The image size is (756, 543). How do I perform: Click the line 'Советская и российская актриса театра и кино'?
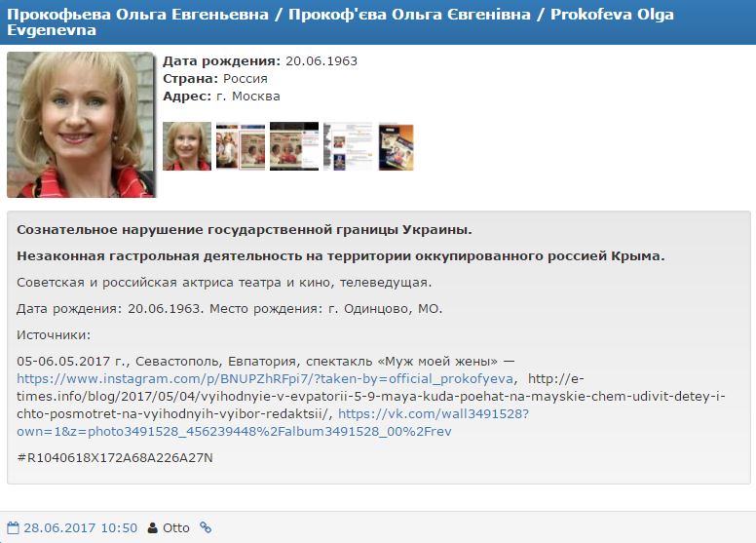(x=224, y=283)
